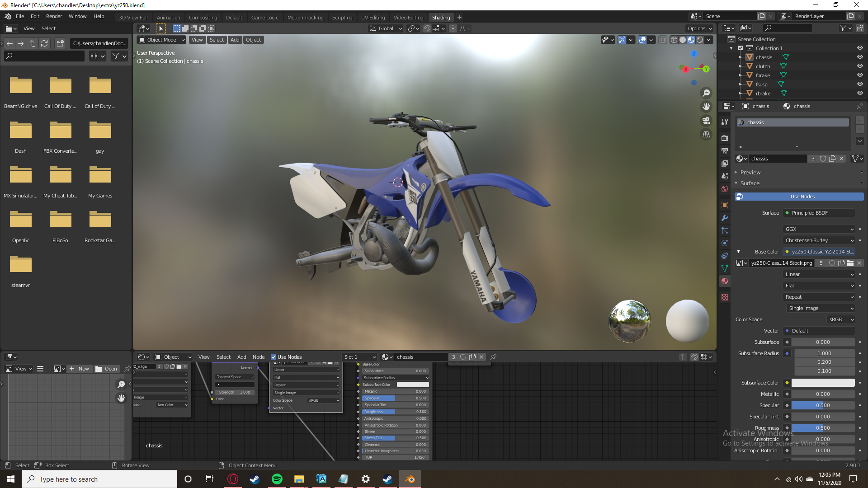Click the Open image button
The image size is (868, 488).
click(107, 369)
